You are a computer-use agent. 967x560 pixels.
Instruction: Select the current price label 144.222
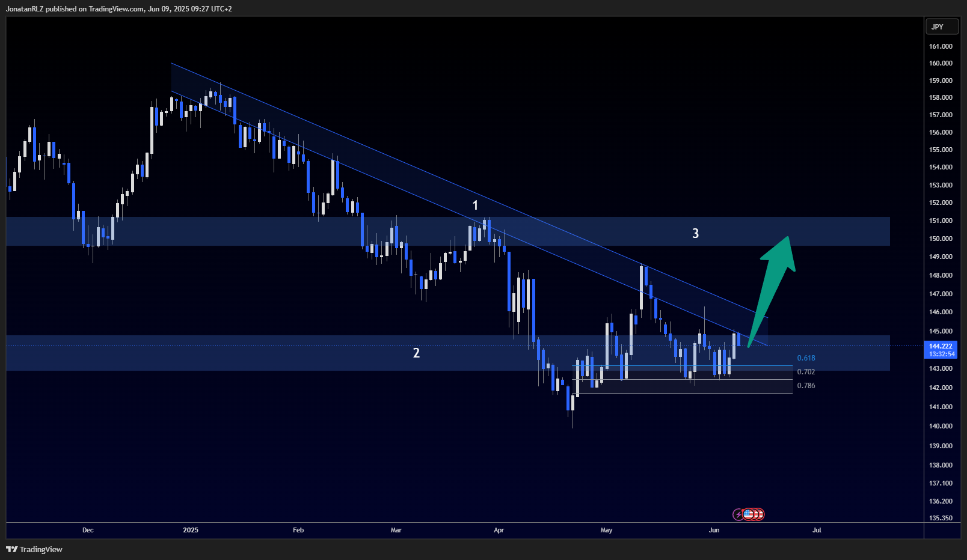pos(941,346)
